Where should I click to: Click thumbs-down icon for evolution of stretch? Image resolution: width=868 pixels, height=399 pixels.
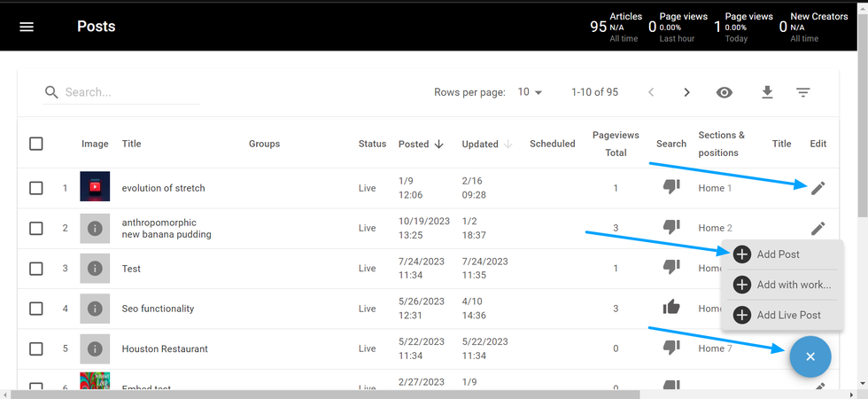click(671, 187)
